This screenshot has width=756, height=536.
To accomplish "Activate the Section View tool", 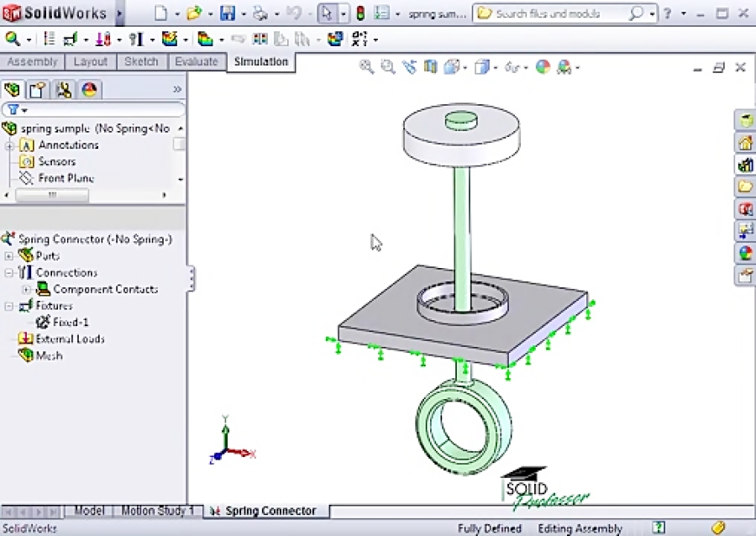I will 429,67.
